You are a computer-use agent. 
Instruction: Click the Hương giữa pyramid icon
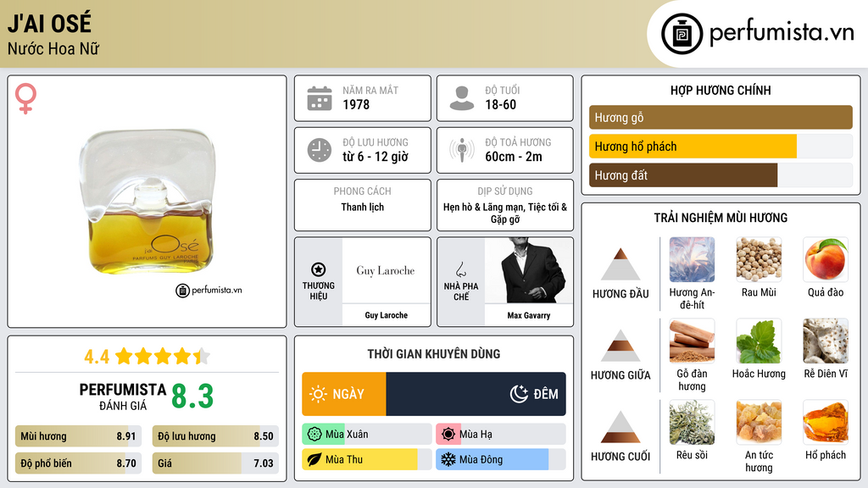620,346
